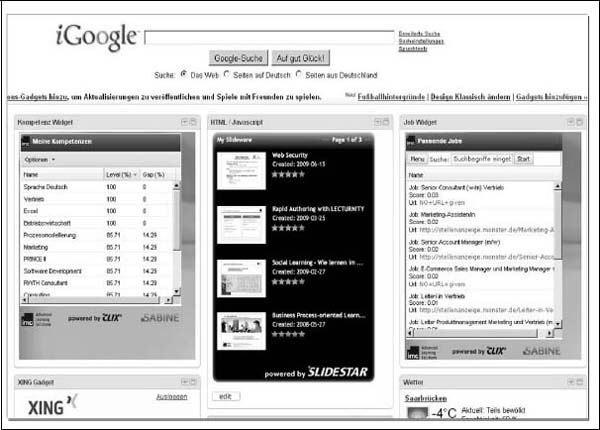Open the Sucheinstellungen link

click(421, 41)
